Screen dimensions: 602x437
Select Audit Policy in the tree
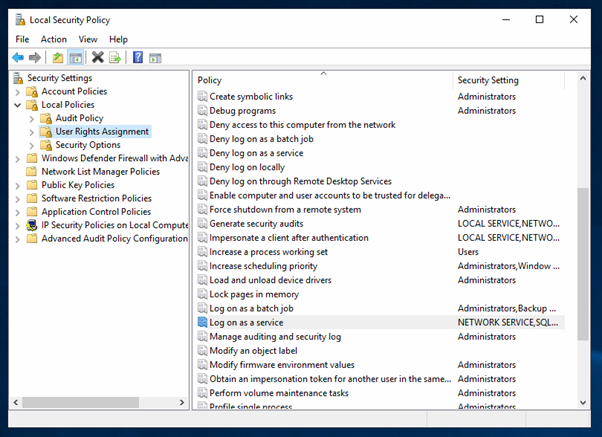point(79,118)
